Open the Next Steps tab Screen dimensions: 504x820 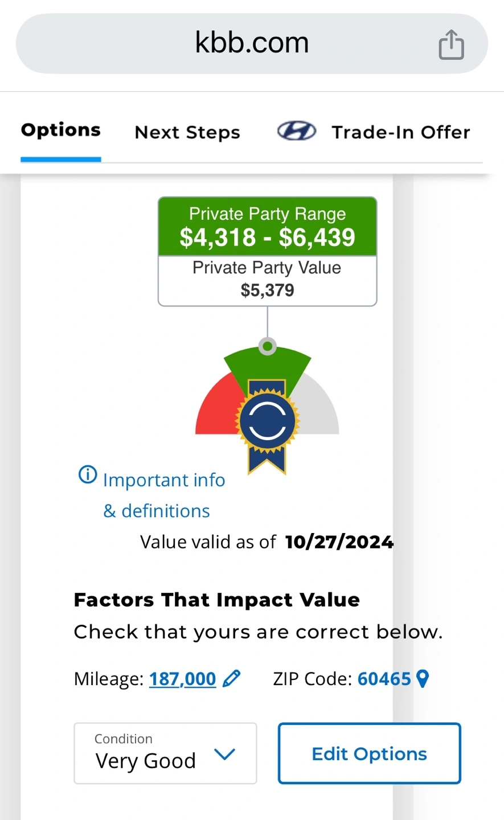point(187,132)
